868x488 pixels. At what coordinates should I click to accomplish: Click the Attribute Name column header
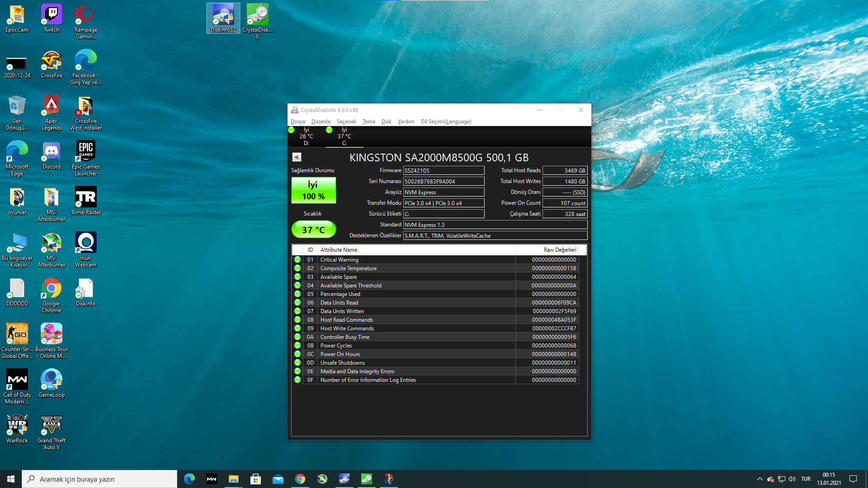(416, 250)
